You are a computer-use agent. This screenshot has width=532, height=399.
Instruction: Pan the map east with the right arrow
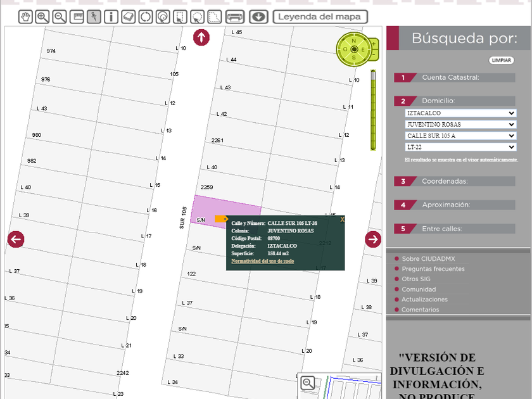[373, 239]
